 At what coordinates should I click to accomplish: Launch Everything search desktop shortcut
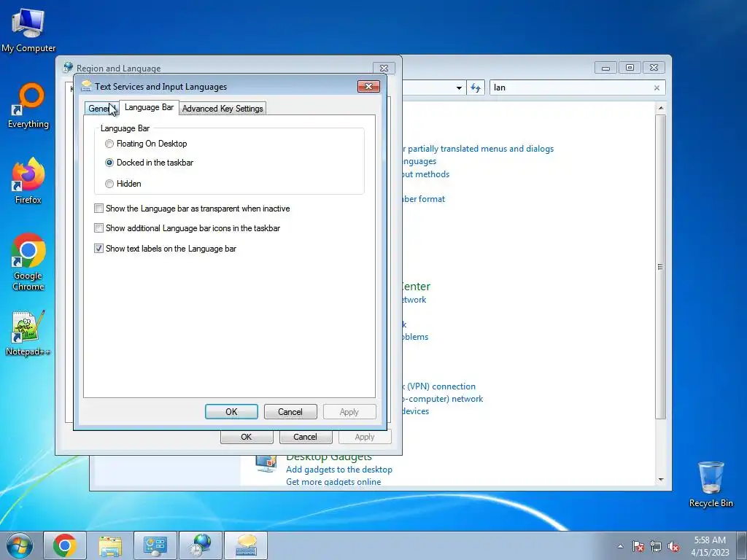(x=28, y=106)
